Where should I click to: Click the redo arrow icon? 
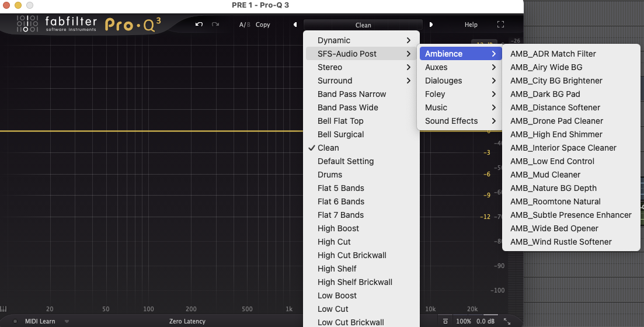pos(215,25)
